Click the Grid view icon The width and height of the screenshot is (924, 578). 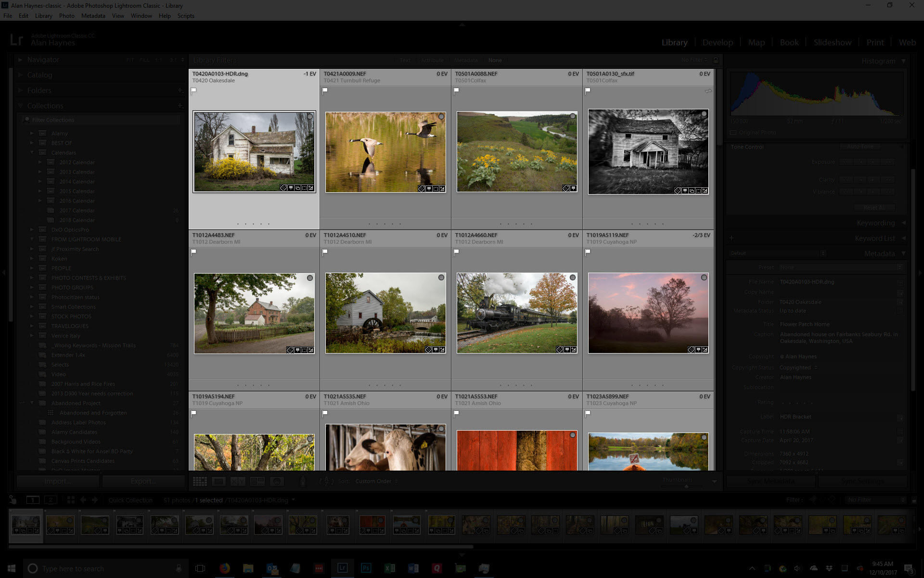click(198, 481)
